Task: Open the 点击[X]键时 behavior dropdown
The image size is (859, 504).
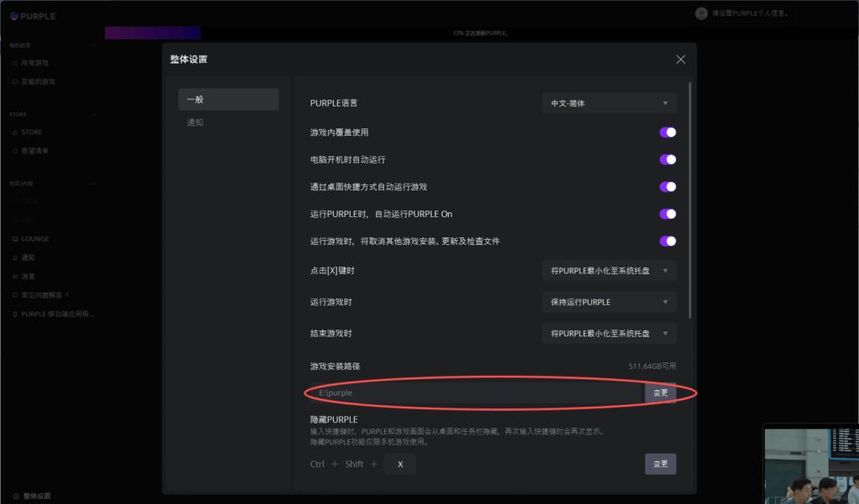Action: 609,270
